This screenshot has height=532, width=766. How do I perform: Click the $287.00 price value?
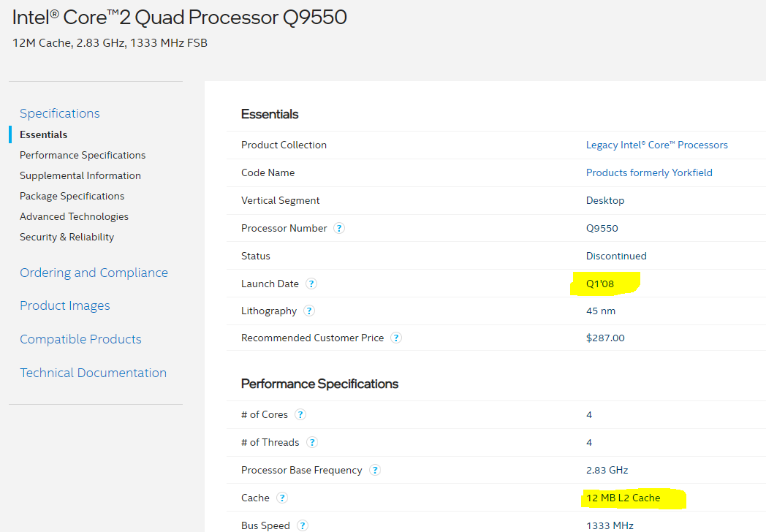(x=605, y=338)
